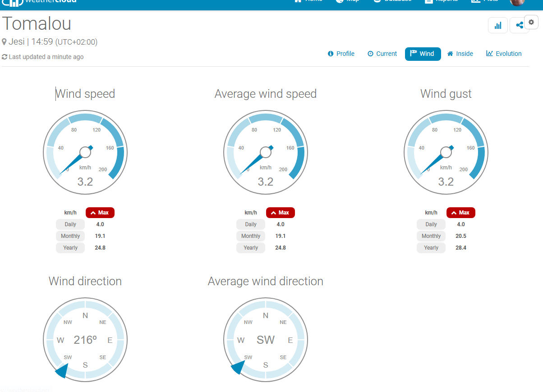
Task: Switch to the Profile tab
Action: pos(341,54)
